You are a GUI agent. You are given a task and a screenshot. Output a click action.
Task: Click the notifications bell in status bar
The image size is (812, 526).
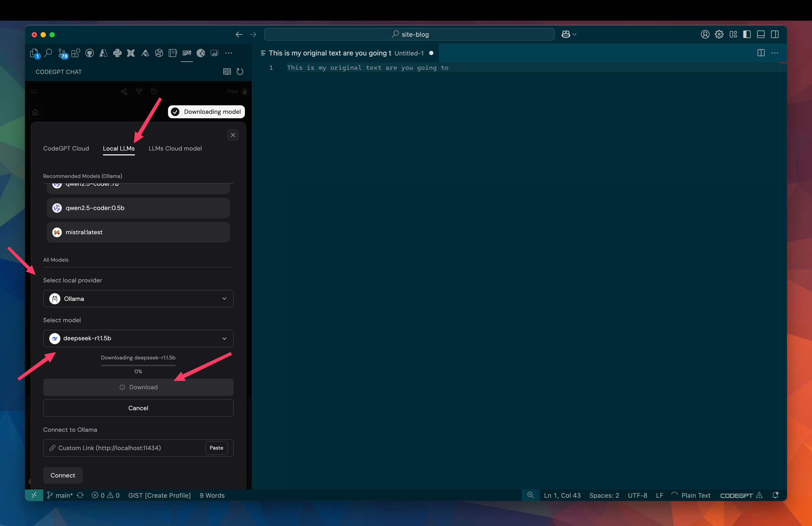click(775, 495)
